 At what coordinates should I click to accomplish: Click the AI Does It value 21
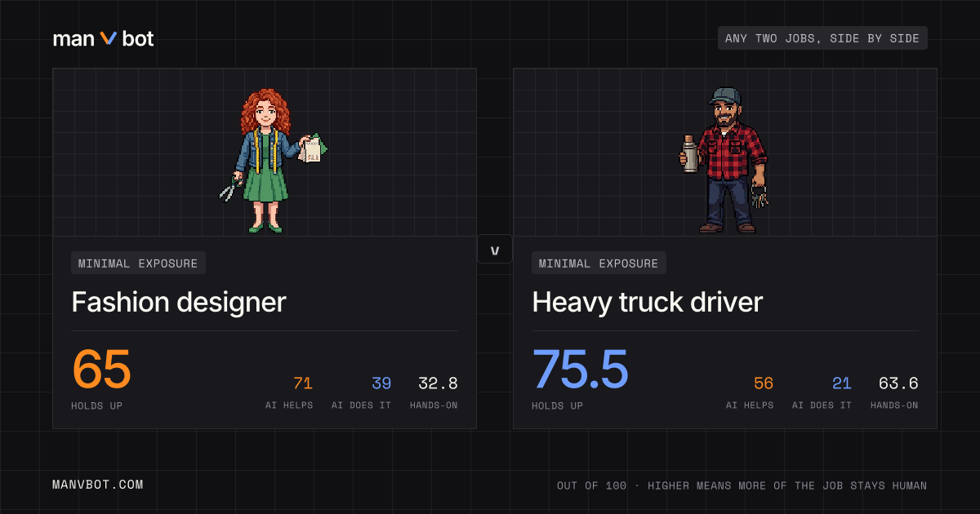pyautogui.click(x=842, y=383)
